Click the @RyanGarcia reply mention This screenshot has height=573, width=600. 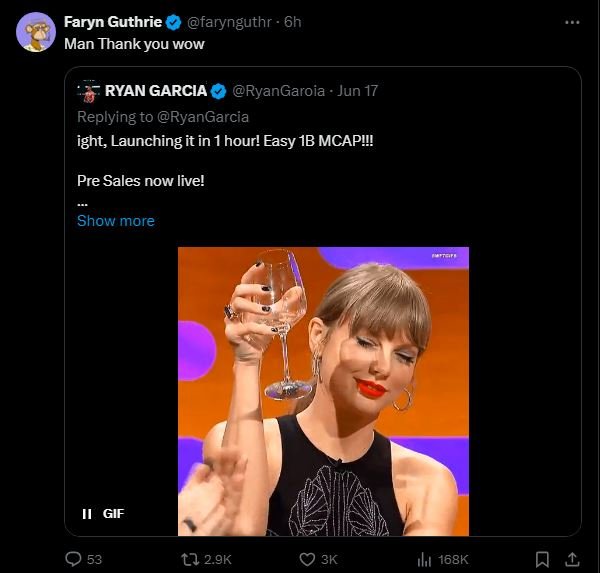pos(203,116)
